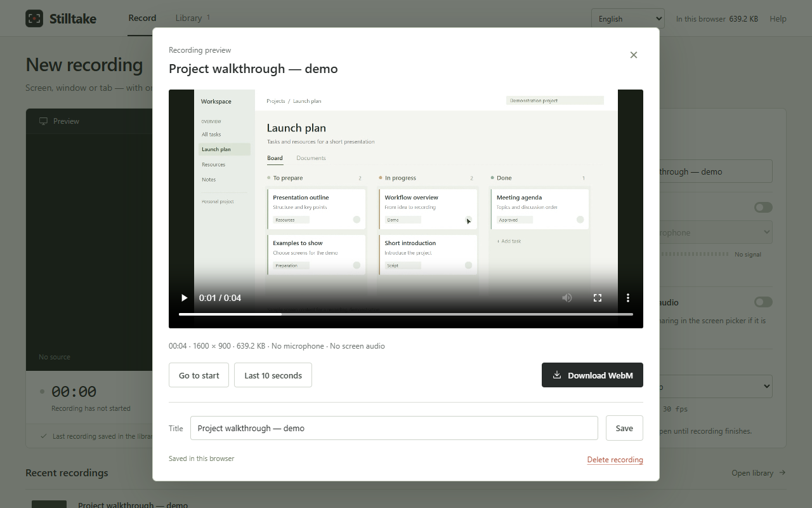Screen dimensions: 812x508
Task: Click inside the Title text field
Action: point(394,428)
